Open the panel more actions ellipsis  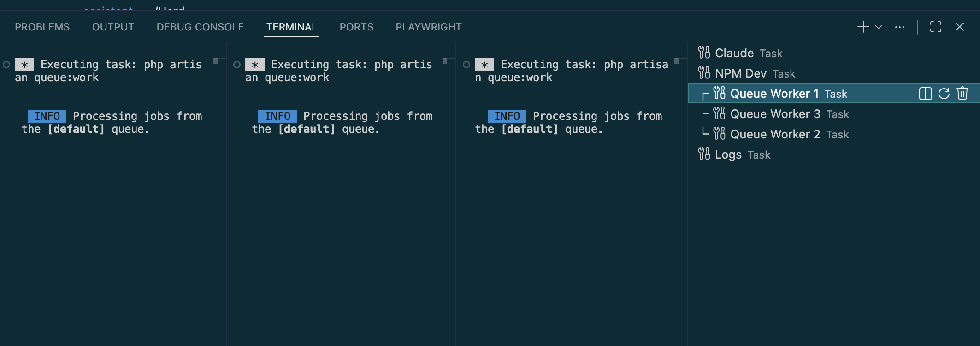[x=900, y=27]
